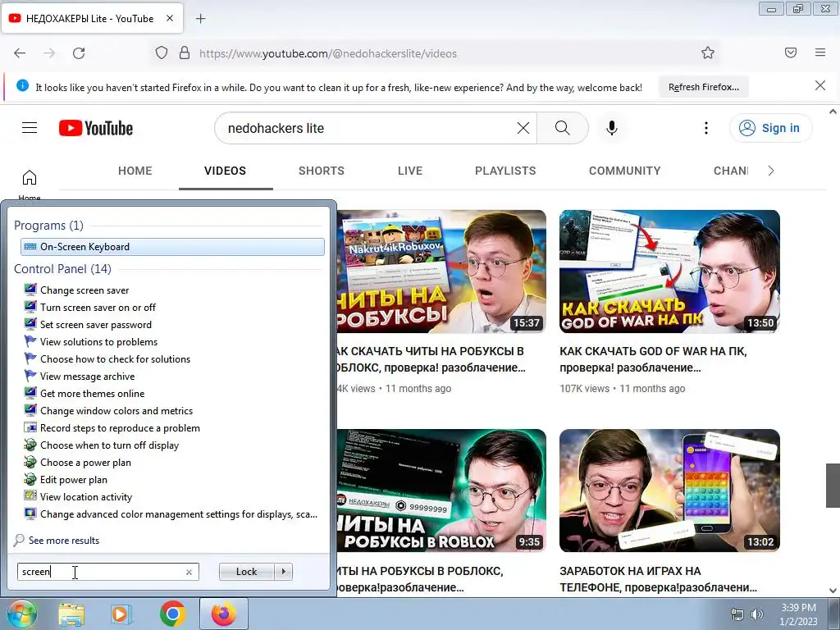Dismiss the Firefox refresh notification bar
Image resolution: width=840 pixels, height=630 pixels.
pyautogui.click(x=819, y=85)
